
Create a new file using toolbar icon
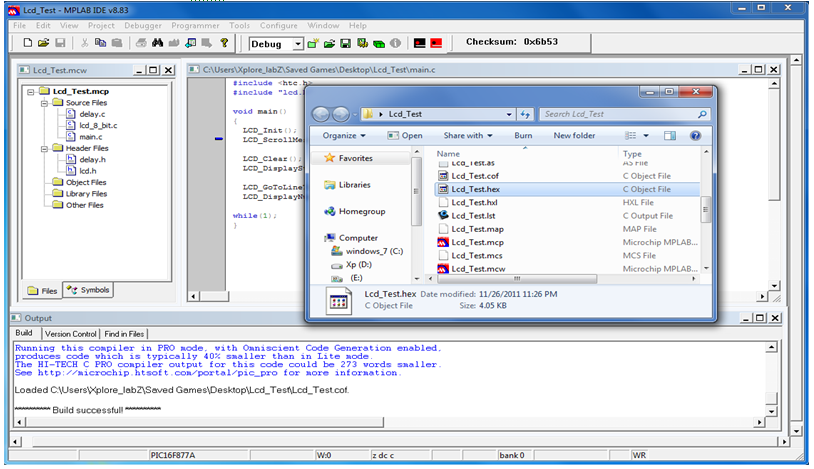28,43
